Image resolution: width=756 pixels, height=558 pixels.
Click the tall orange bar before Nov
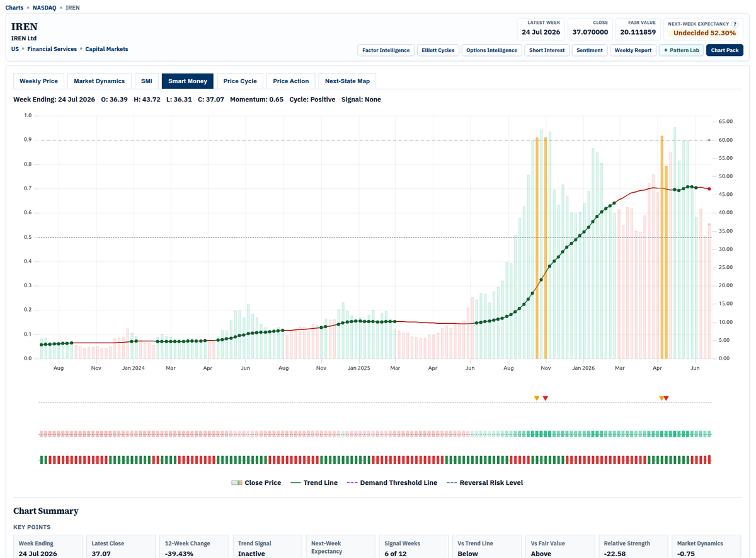[x=537, y=248]
